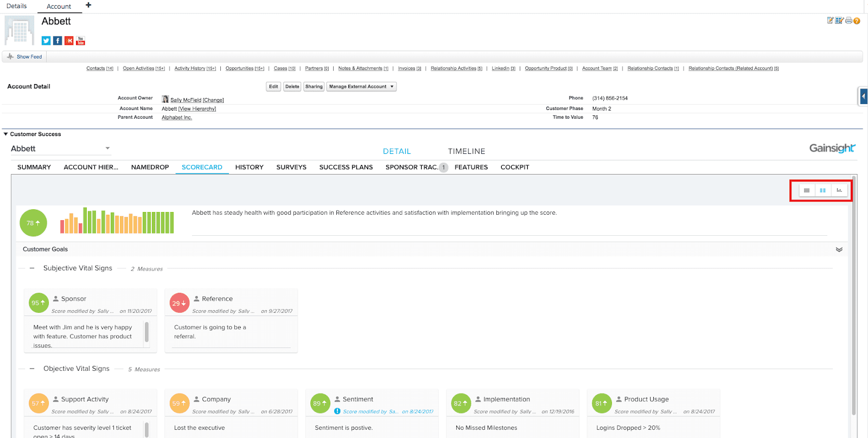Open the Alphabet Inc. parent account link

click(x=177, y=118)
